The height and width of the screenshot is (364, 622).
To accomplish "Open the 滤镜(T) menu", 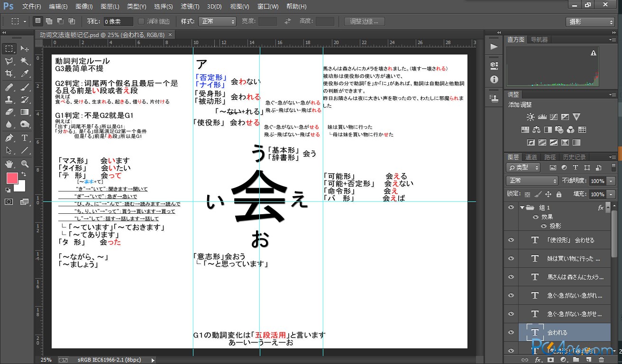I will pyautogui.click(x=190, y=7).
